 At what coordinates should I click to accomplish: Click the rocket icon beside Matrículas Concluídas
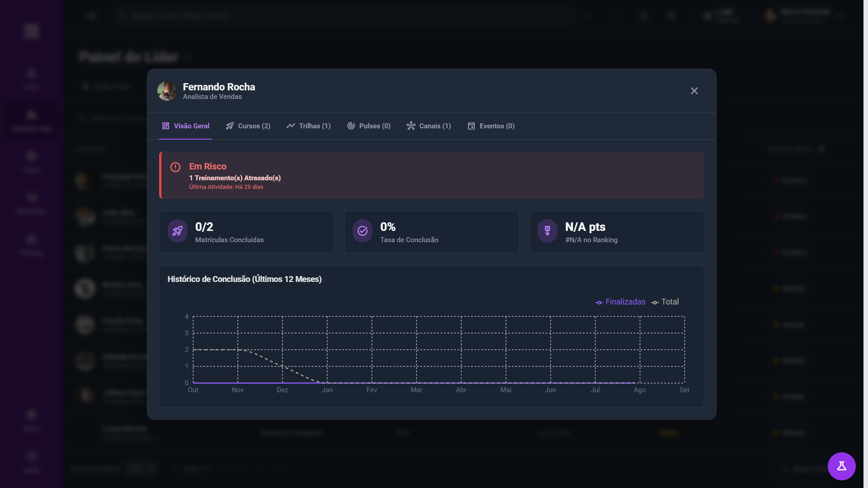178,231
